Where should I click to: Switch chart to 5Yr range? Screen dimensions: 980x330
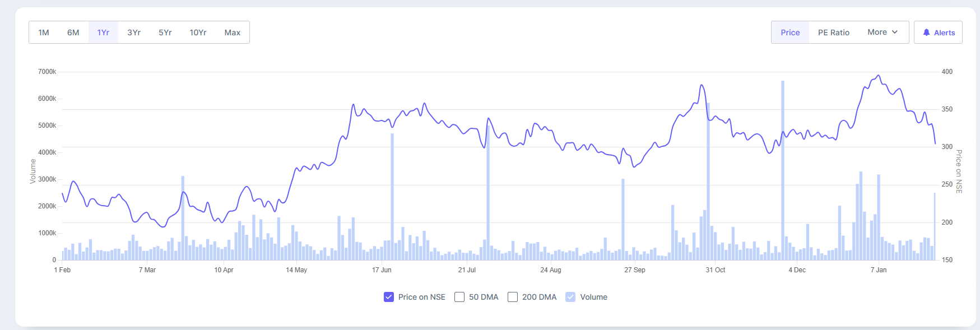[165, 32]
